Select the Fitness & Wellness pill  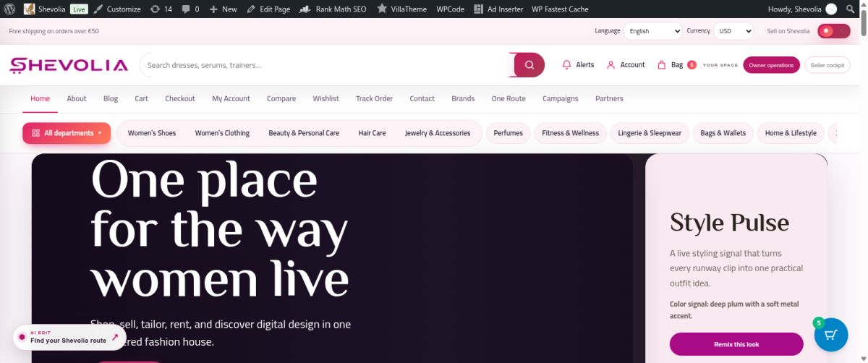tap(571, 133)
